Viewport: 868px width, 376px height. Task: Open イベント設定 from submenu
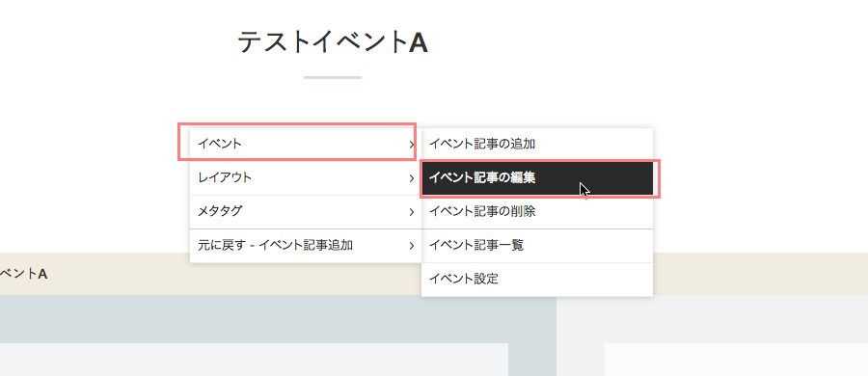pos(537,279)
